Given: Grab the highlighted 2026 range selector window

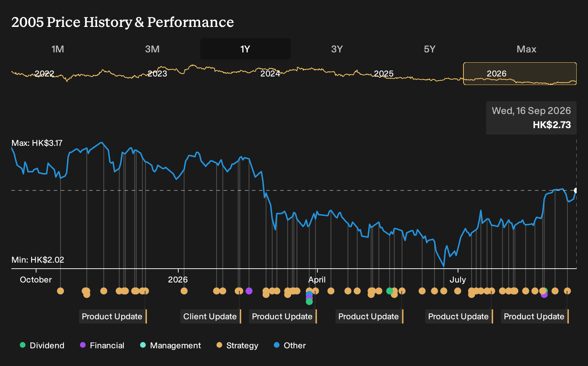Looking at the screenshot, I should coord(520,74).
